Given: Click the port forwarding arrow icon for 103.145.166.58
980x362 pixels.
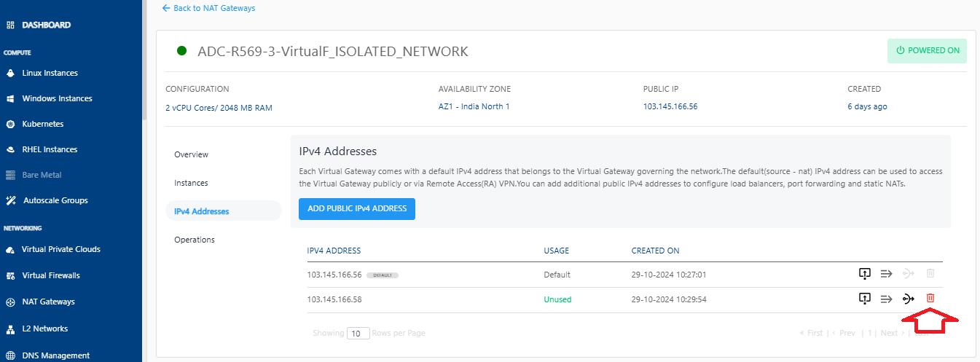Looking at the screenshot, I should point(886,298).
